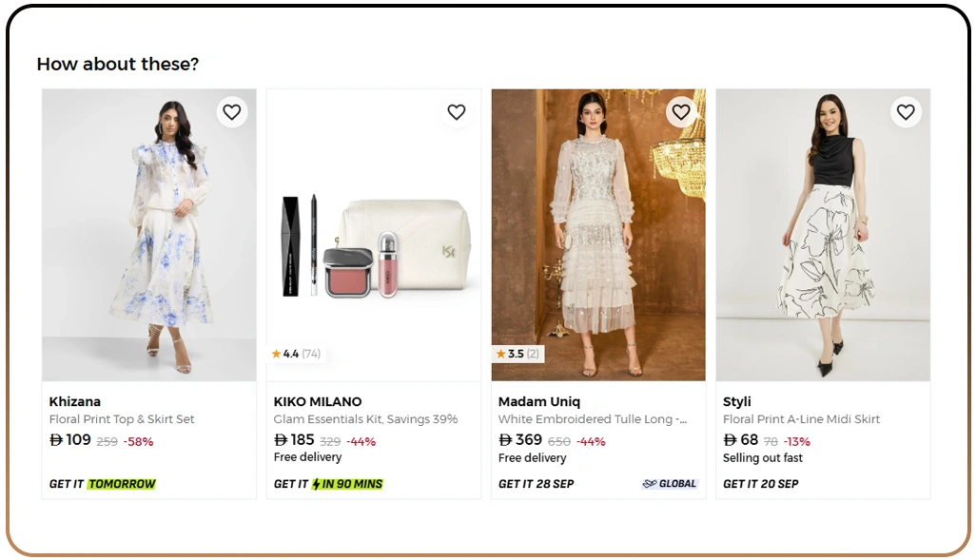Click the star icon next to the 3.5 rating
The width and height of the screenshot is (976, 560).
click(500, 353)
